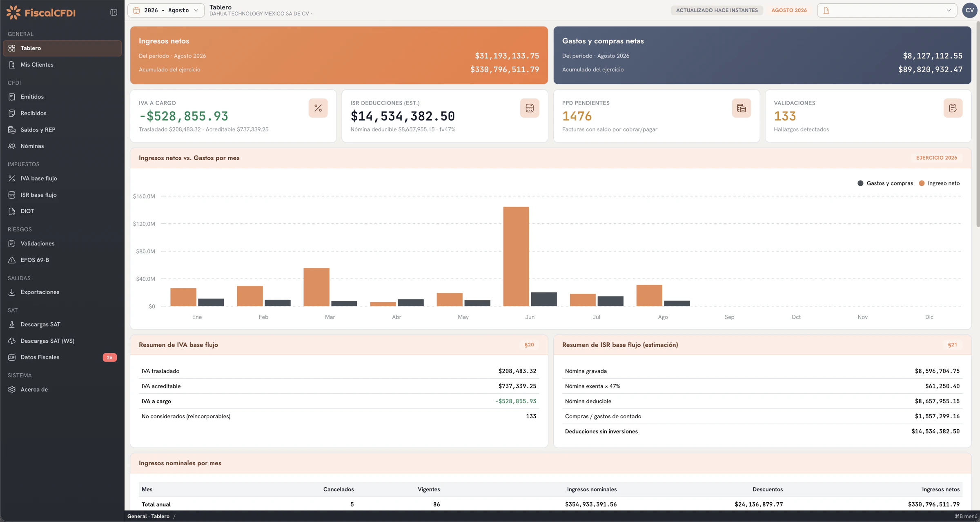This screenshot has height=522, width=980.
Task: Open Mis Clientes in the sidebar
Action: pos(62,65)
